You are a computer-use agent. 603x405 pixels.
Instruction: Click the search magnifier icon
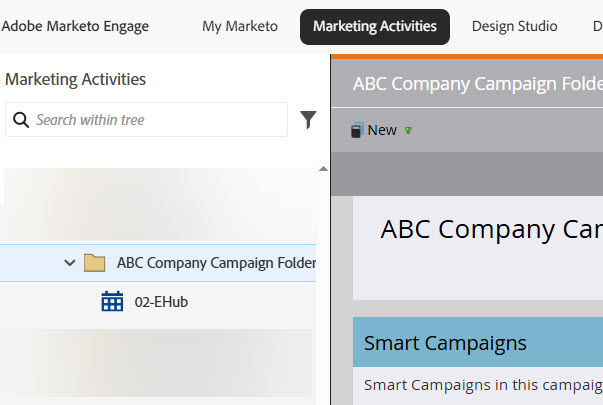[21, 120]
